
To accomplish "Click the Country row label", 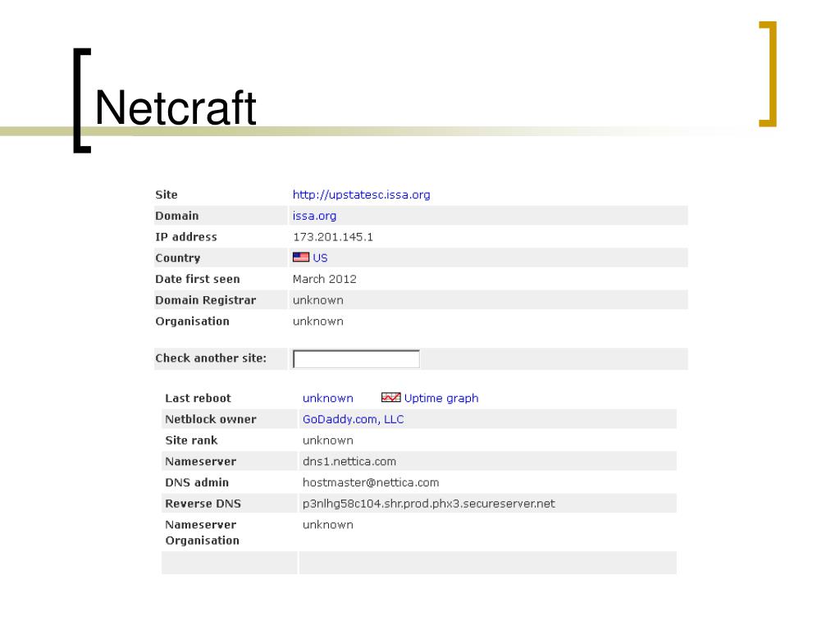I will (177, 258).
